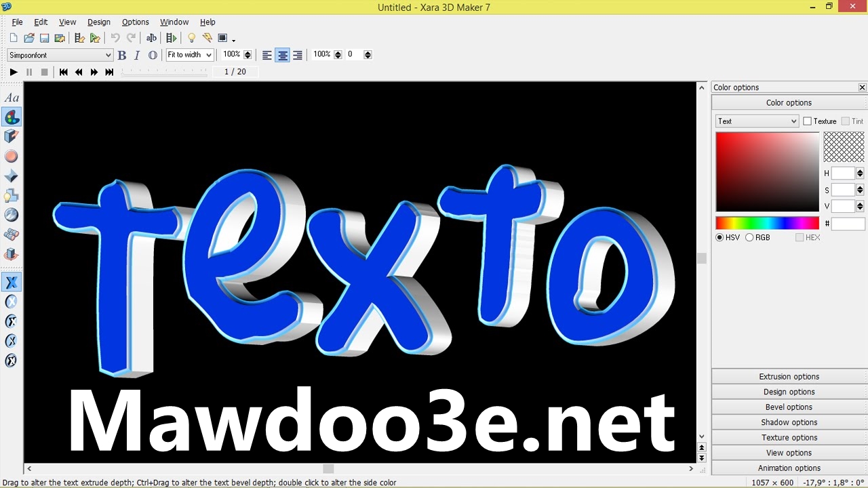Screen dimensions: 868x488
Task: Collapse the Color options header
Action: tap(789, 103)
